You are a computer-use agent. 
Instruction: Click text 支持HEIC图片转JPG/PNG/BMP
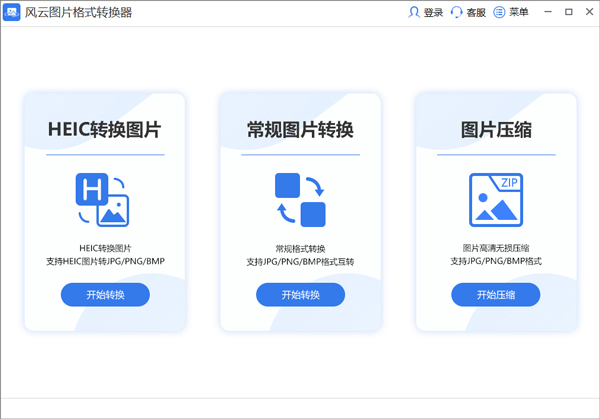(x=105, y=261)
